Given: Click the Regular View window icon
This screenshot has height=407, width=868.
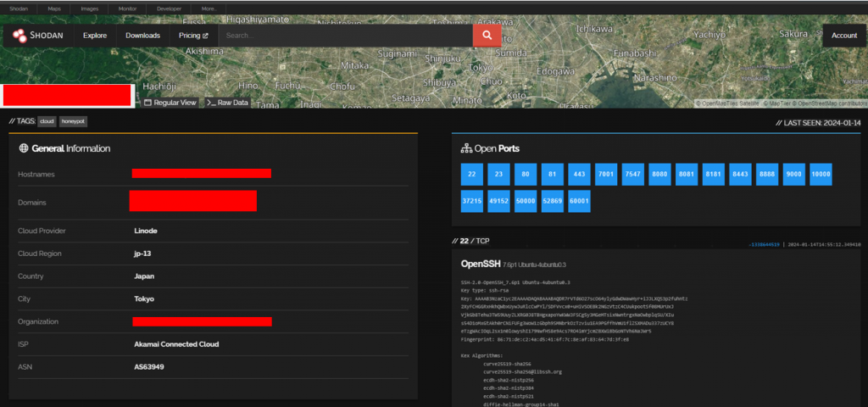Looking at the screenshot, I should tap(147, 103).
